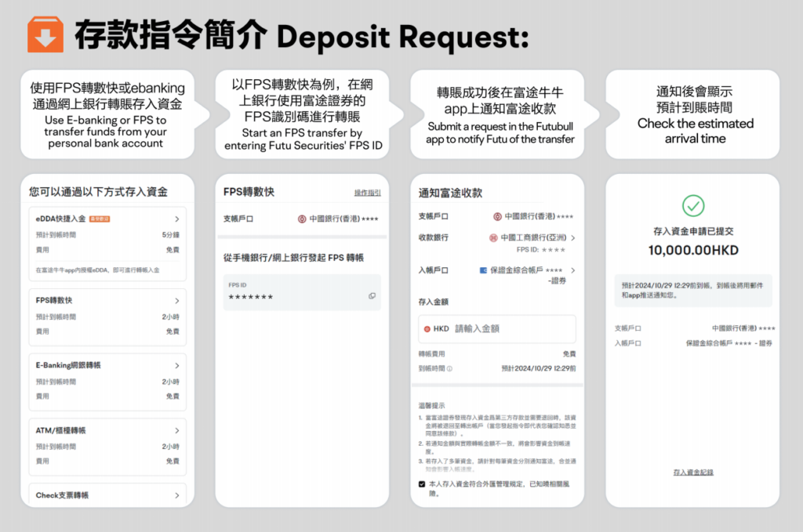The height and width of the screenshot is (532, 803).
Task: Click the "Start an FPS transfer" caption
Action: click(303, 139)
